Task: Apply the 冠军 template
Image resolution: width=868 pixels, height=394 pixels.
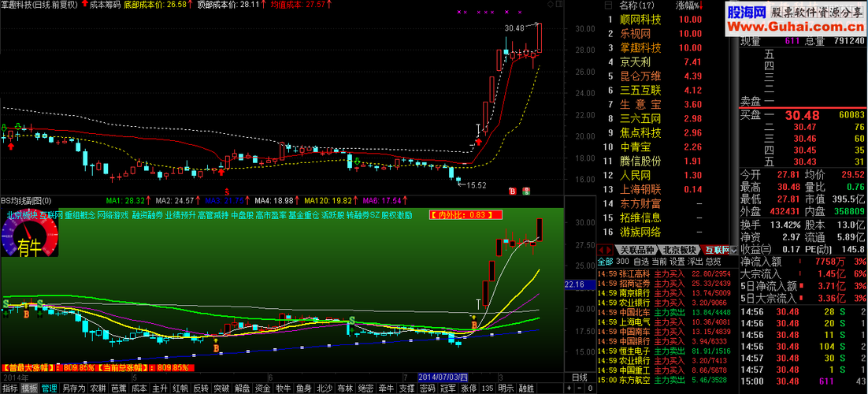Action: pyautogui.click(x=448, y=388)
